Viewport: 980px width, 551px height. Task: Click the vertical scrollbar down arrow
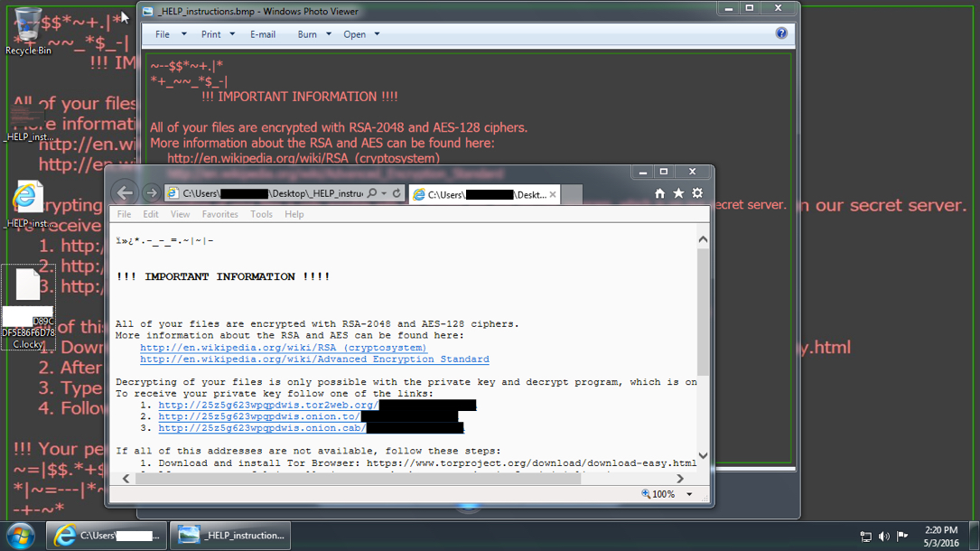point(703,456)
